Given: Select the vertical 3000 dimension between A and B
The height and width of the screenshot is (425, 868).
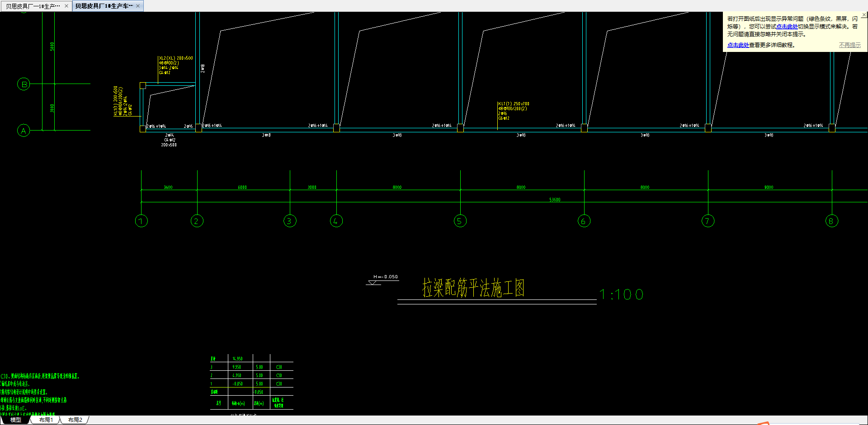Looking at the screenshot, I should tap(52, 108).
